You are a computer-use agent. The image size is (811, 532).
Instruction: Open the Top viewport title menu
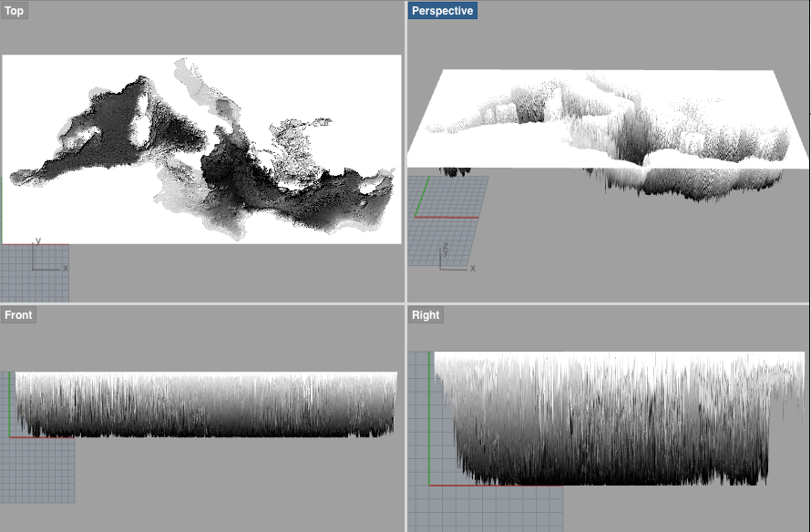pyautogui.click(x=14, y=11)
